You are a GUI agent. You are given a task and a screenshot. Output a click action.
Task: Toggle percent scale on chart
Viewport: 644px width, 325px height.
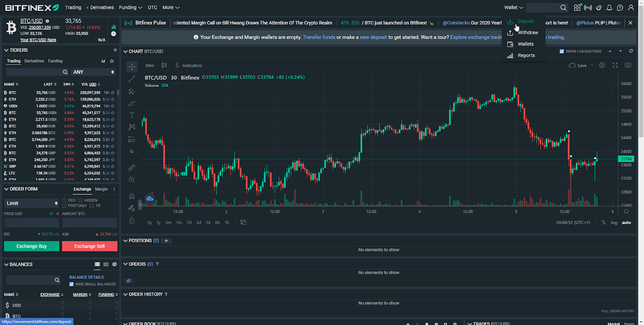[603, 222]
